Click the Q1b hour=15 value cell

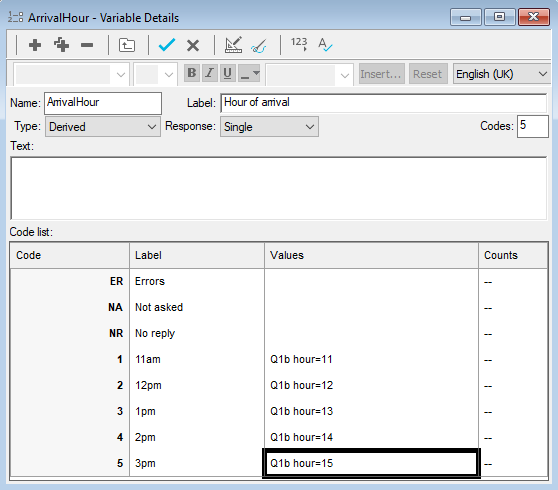click(372, 463)
